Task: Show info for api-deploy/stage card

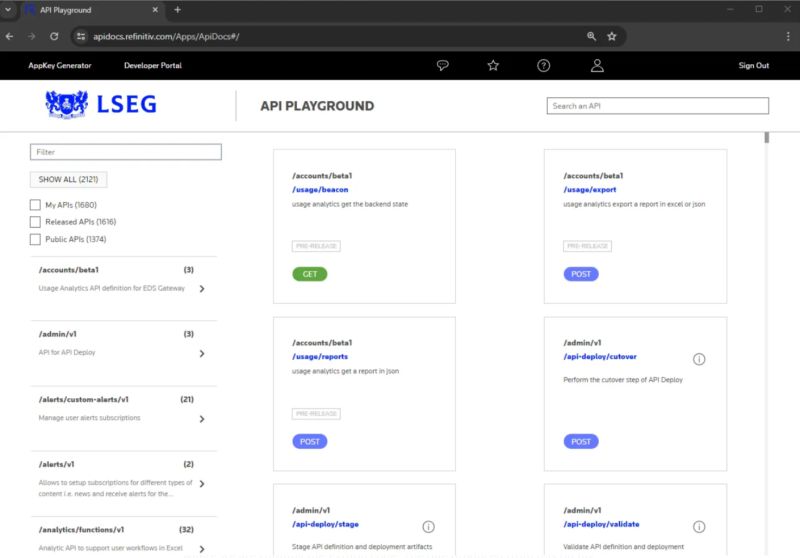Action: click(x=429, y=526)
